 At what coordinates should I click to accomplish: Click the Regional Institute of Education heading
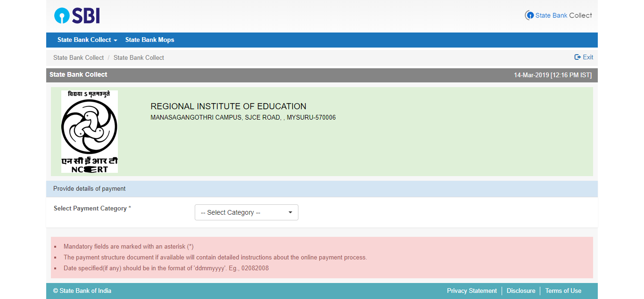[228, 106]
